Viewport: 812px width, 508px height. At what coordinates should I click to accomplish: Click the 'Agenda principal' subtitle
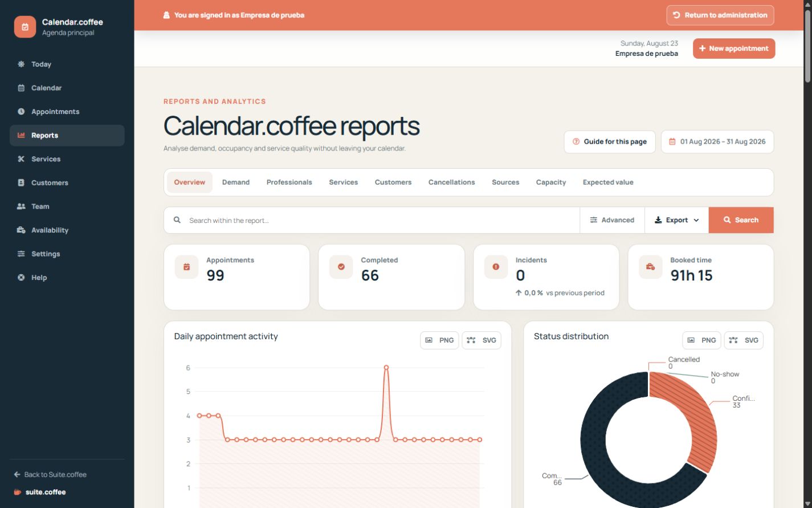coord(68,33)
